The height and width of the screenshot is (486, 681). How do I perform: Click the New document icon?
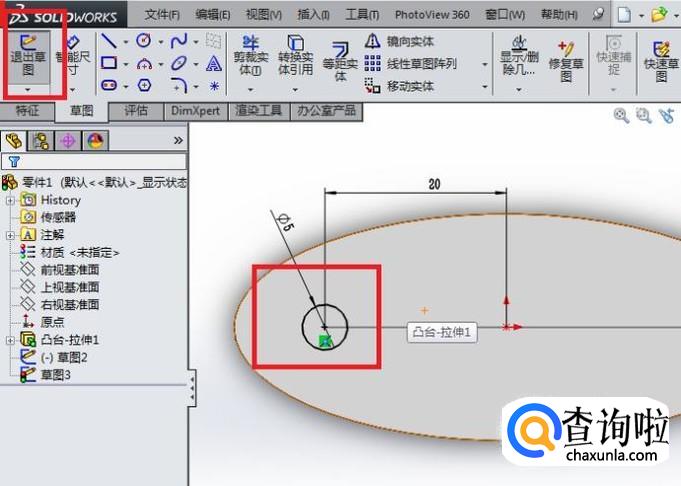624,15
